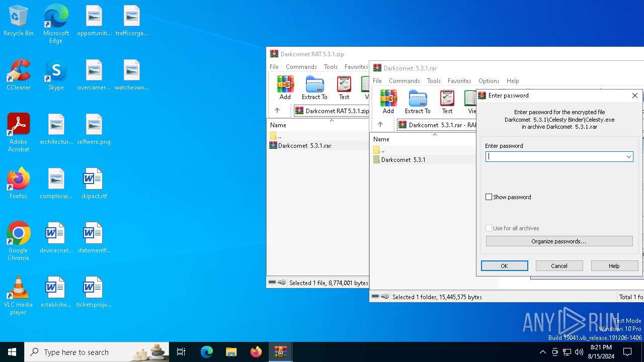
Task: Click zip window status bar drive icon
Action: [x=272, y=283]
